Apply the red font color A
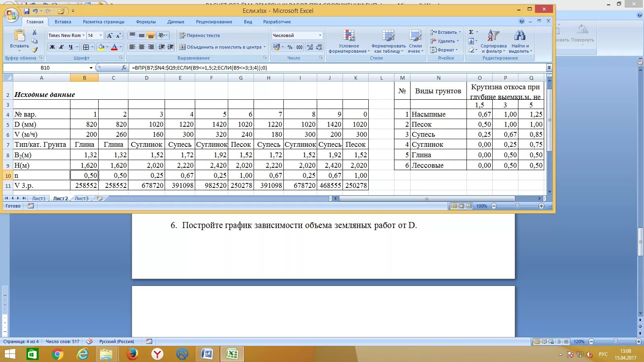Screen dimensions: 644x362 click(x=114, y=47)
